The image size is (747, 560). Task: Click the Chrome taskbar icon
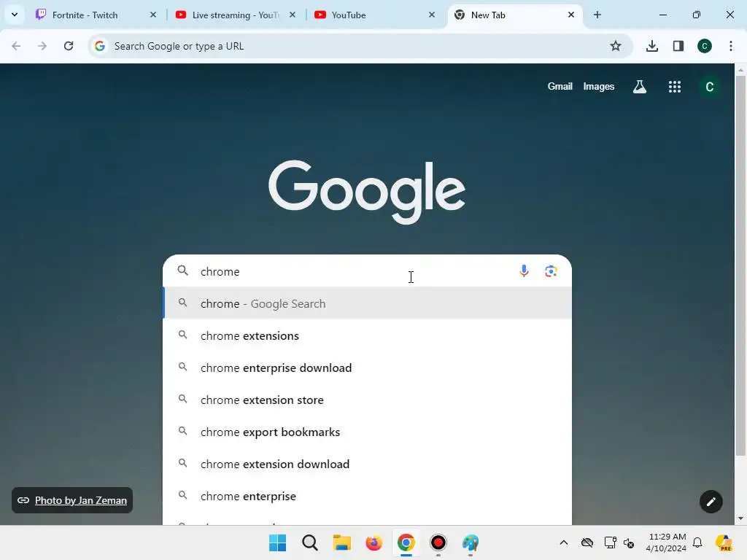406,542
